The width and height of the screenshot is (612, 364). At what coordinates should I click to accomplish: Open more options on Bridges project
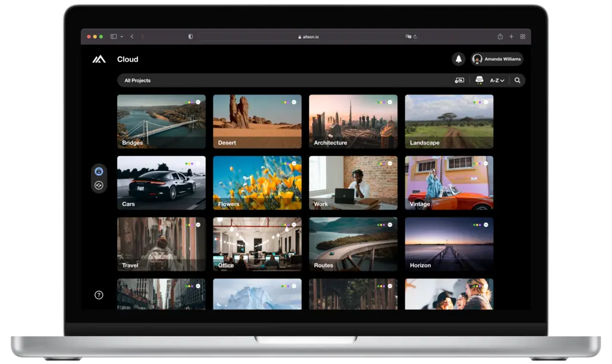pos(198,102)
